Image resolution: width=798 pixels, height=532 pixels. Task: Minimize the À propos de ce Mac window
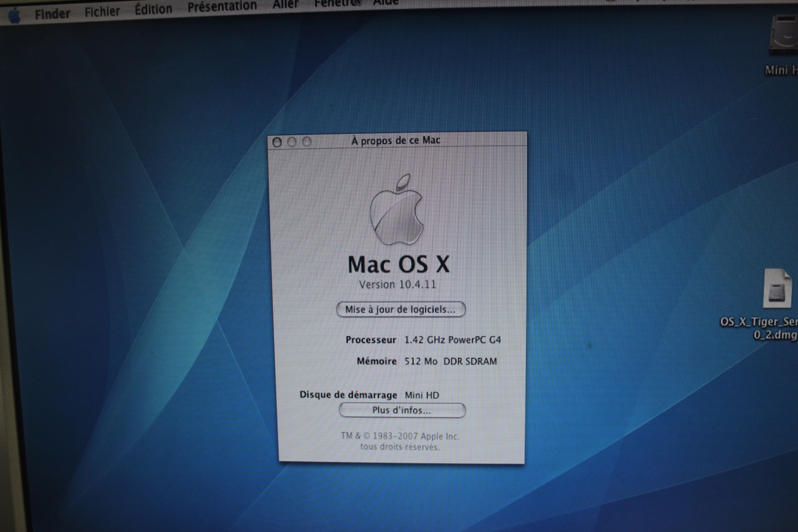tap(292, 142)
